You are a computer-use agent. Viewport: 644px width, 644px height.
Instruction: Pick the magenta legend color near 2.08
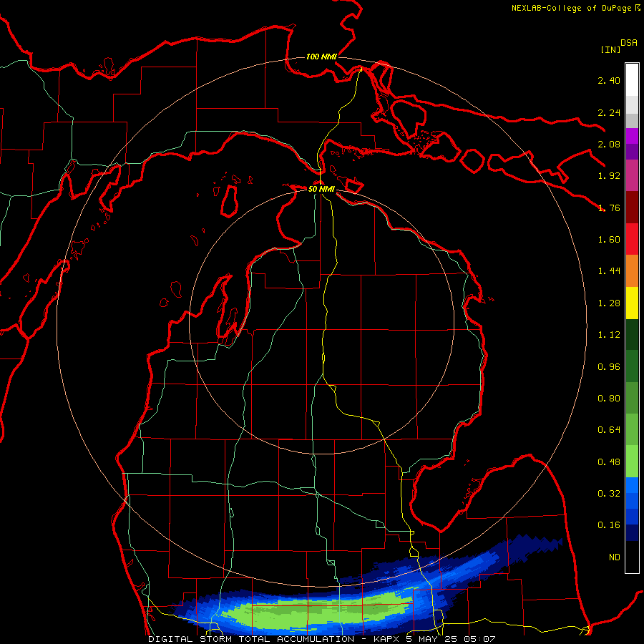[x=632, y=136]
